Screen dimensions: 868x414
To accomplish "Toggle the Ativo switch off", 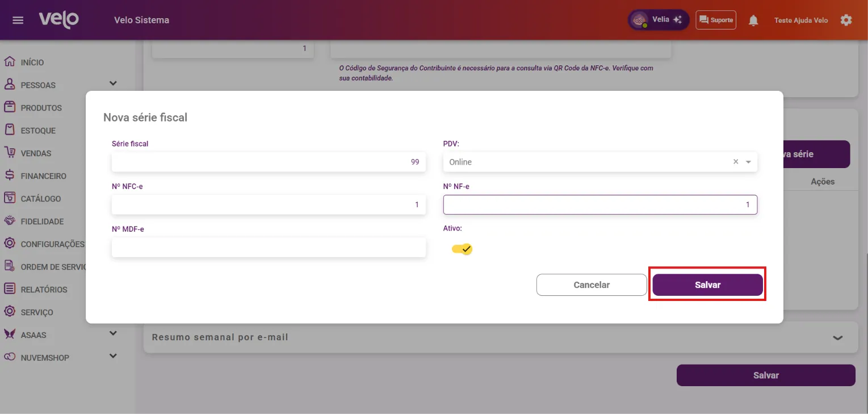I will [x=462, y=249].
